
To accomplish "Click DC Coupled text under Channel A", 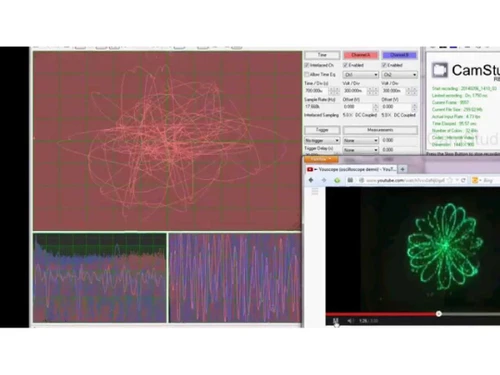I will [x=366, y=115].
